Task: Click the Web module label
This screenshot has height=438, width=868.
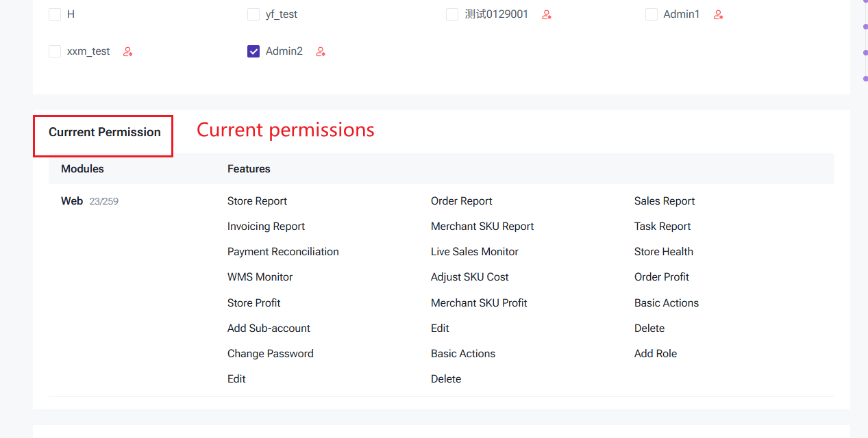Action: click(72, 201)
